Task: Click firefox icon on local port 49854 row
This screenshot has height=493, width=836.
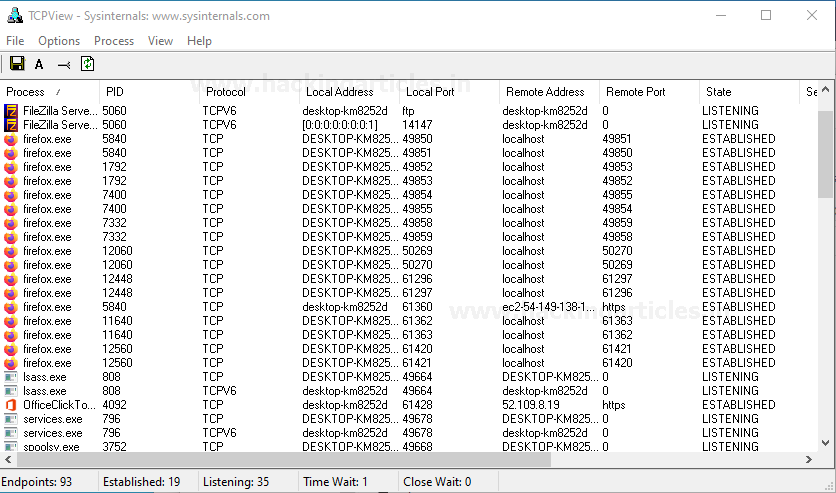Action: click(x=11, y=195)
